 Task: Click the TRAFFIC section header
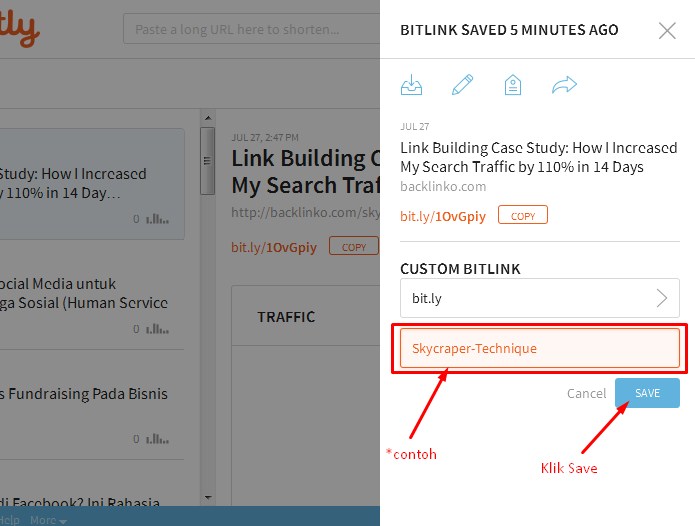[286, 317]
